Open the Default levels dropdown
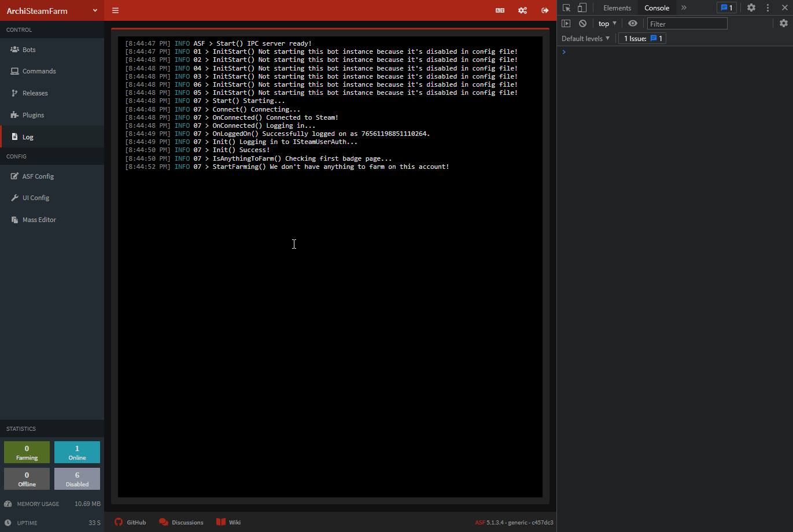 pos(585,38)
